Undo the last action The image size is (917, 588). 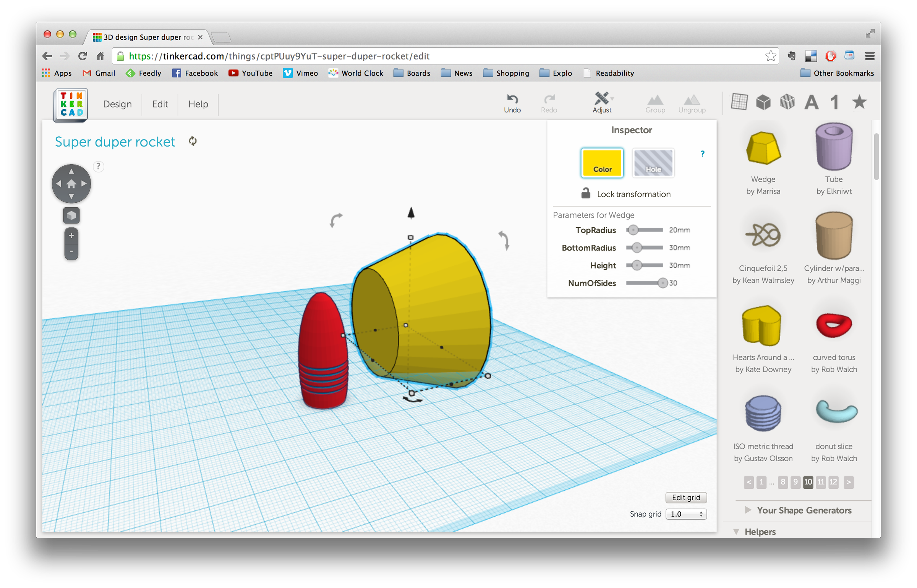pos(512,102)
